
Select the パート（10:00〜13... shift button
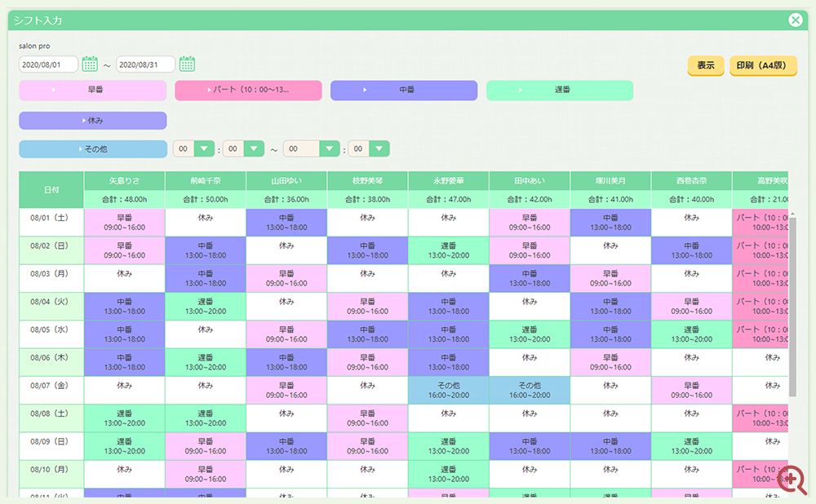coord(248,90)
